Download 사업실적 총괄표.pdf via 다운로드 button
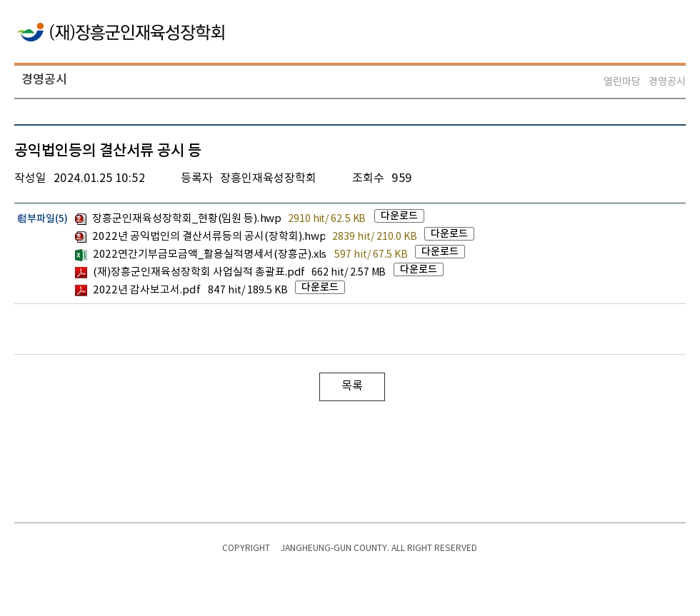This screenshot has width=700, height=616. pos(419,269)
